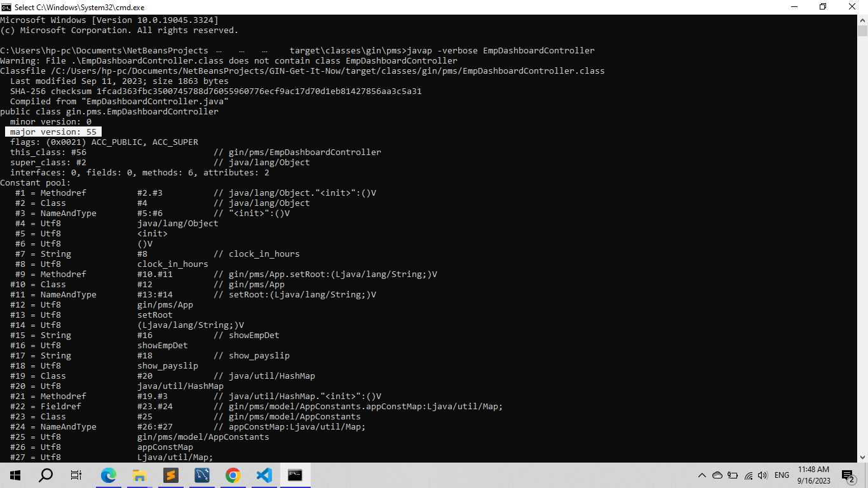Image resolution: width=868 pixels, height=488 pixels.
Task: Open the battery power flyout
Action: pos(732,475)
